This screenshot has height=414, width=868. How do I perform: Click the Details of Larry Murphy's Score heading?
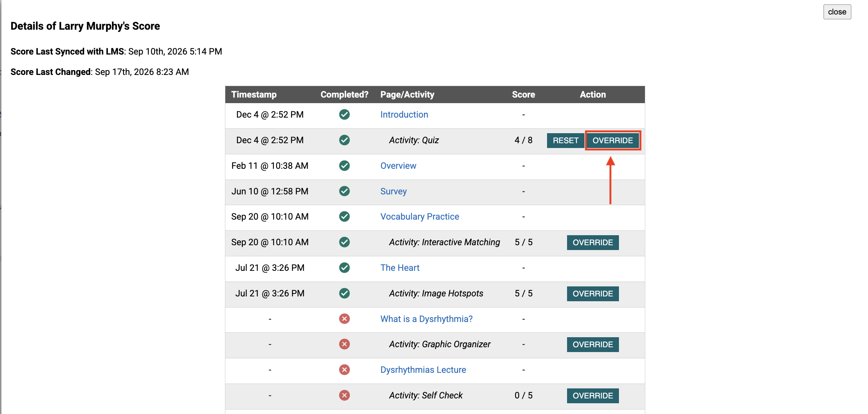(85, 26)
